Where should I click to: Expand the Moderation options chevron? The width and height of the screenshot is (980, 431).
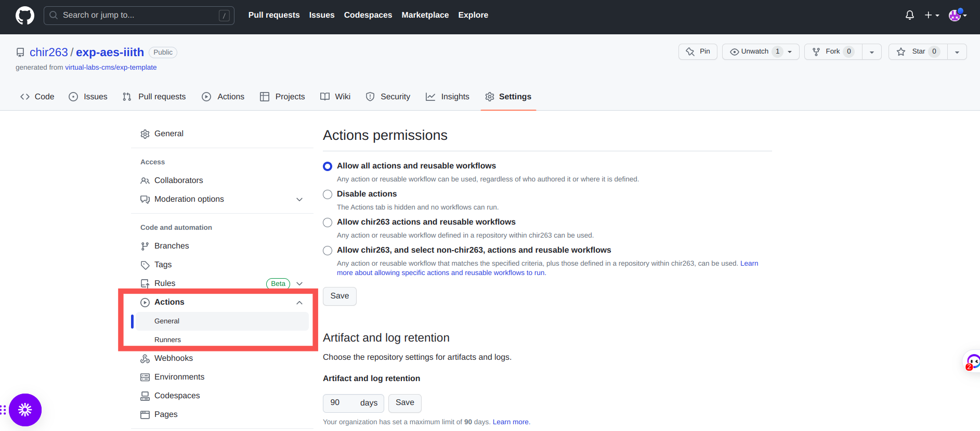pyautogui.click(x=299, y=200)
